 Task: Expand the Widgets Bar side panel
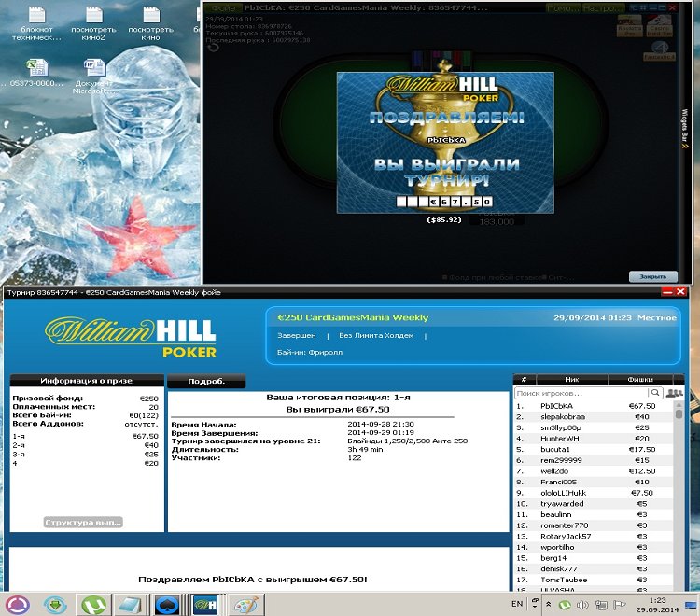(x=685, y=130)
